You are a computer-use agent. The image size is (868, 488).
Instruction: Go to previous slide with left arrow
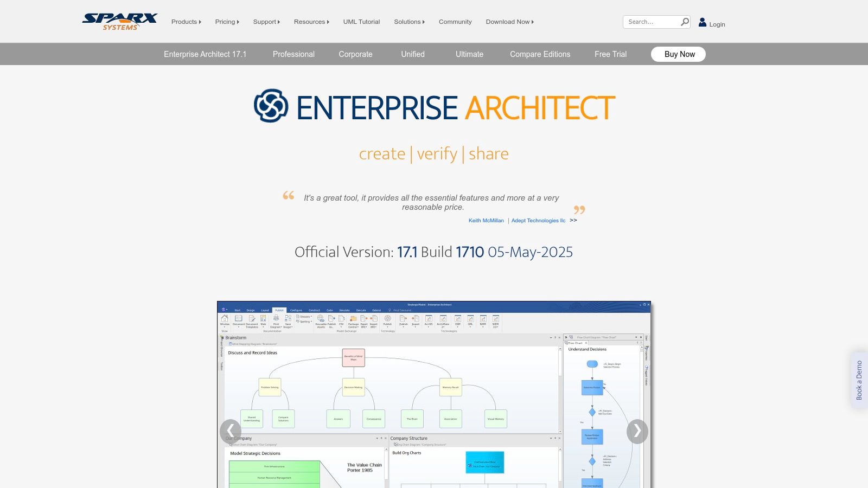231,432
